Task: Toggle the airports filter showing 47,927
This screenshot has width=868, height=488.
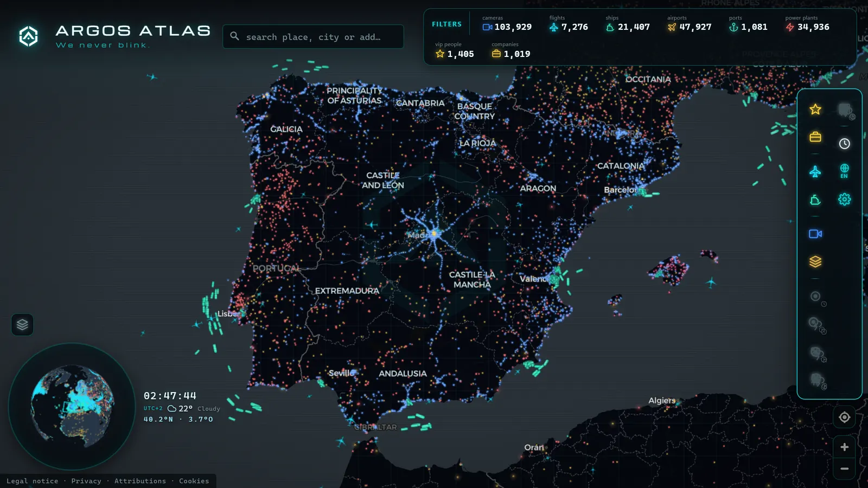Action: pyautogui.click(x=690, y=23)
